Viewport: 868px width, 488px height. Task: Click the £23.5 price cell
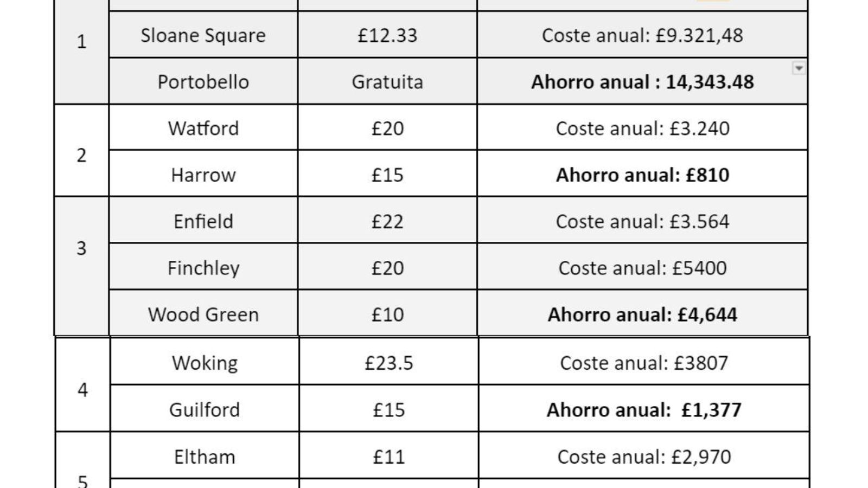click(388, 363)
